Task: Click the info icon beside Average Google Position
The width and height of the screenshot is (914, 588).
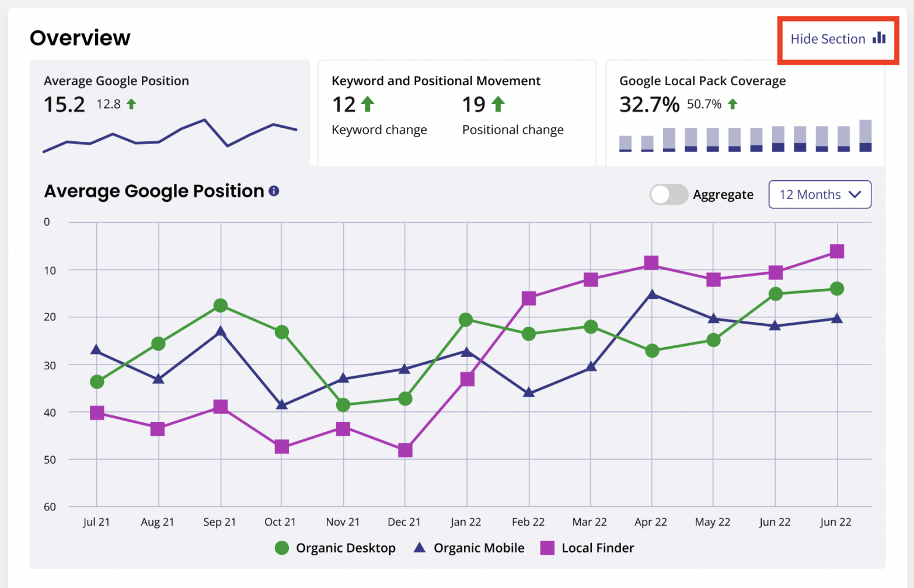Action: coord(274,191)
